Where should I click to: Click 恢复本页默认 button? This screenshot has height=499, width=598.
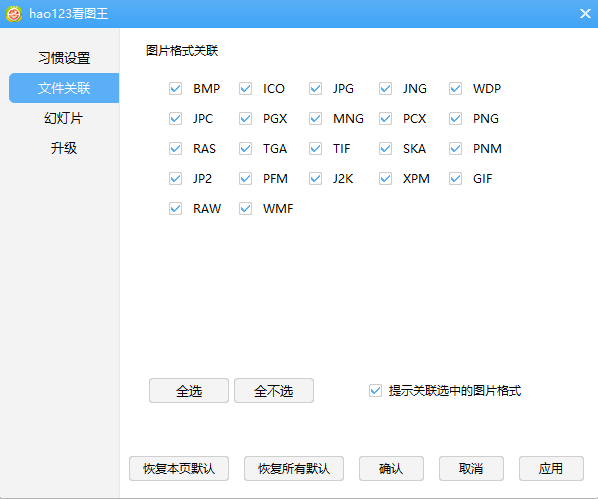coord(179,468)
